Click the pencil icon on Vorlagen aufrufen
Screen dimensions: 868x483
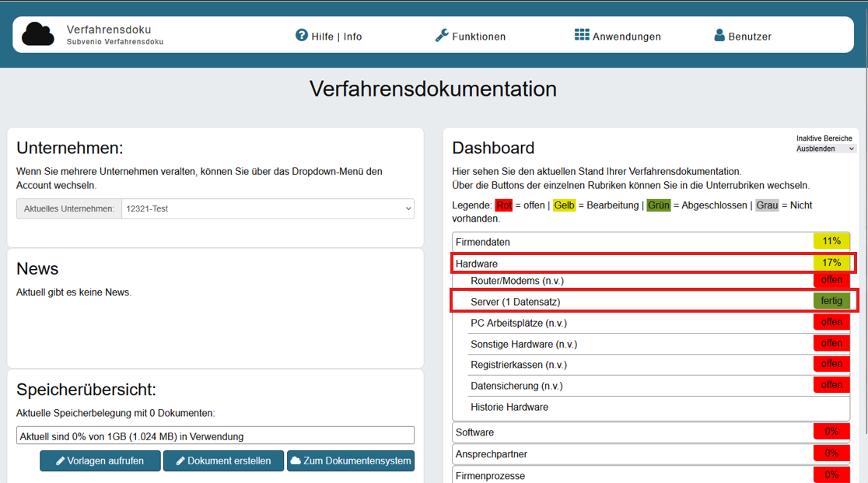[61, 461]
